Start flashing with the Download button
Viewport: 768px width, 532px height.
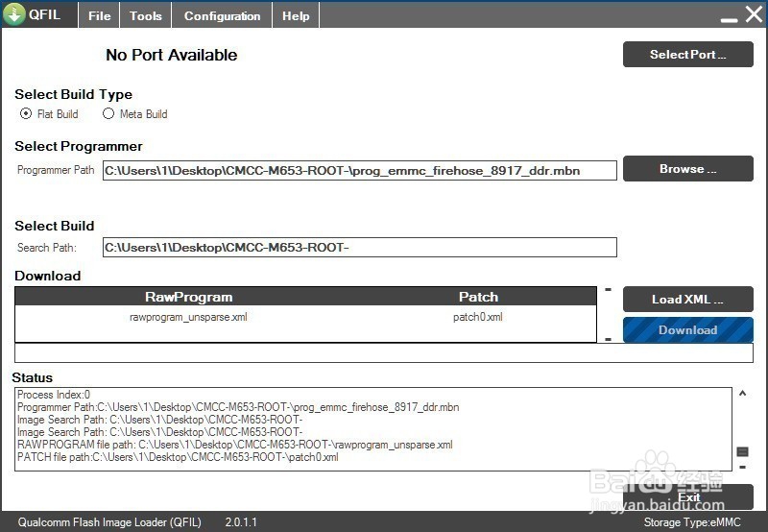(687, 329)
